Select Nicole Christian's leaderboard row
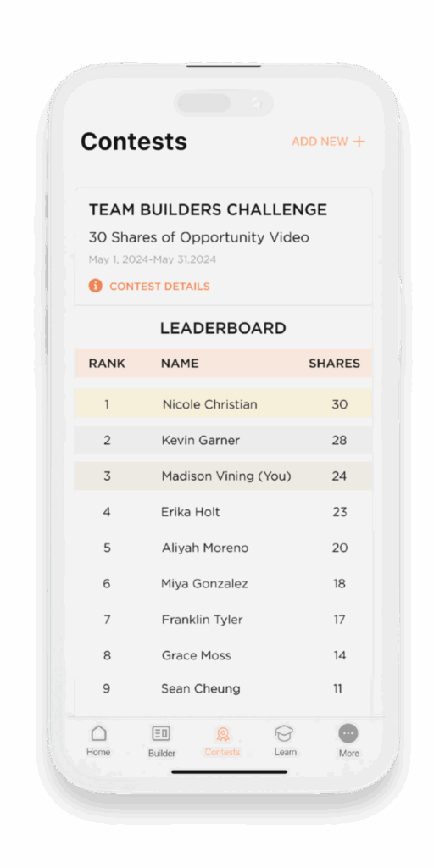The width and height of the screenshot is (434, 868). point(224,404)
